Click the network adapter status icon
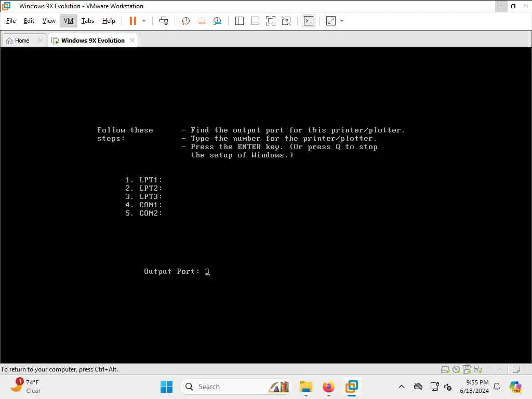Image resolution: width=532 pixels, height=399 pixels. [x=478, y=369]
